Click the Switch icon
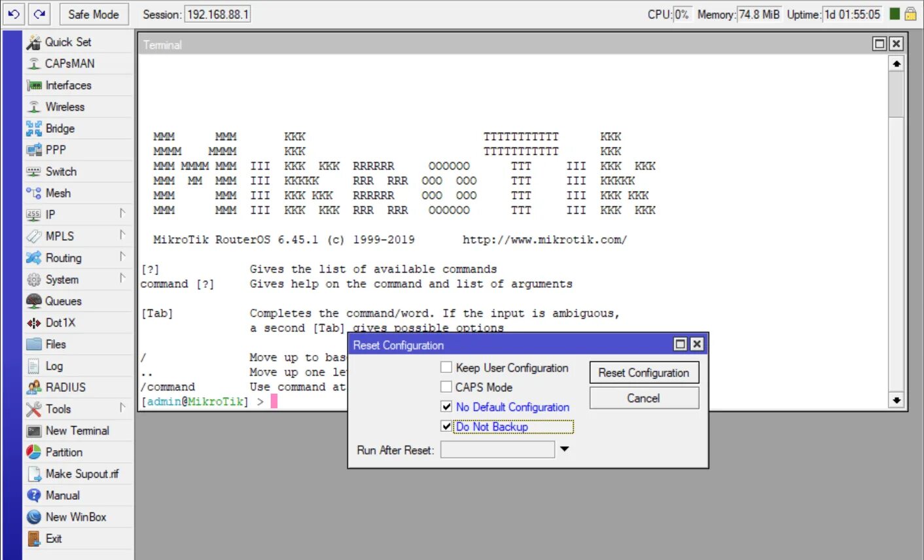Screen dimensions: 924x560 coord(34,172)
